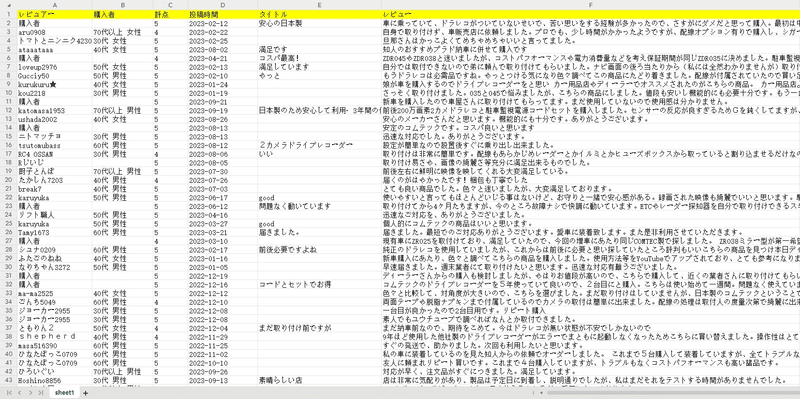
Task: Select the cell containing loveup2976
Action: (54, 67)
